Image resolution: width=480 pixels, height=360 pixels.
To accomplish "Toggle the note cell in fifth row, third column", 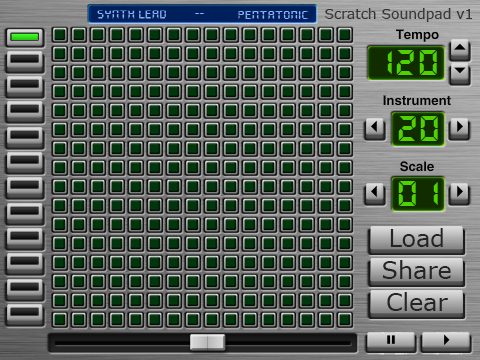I will [98, 110].
